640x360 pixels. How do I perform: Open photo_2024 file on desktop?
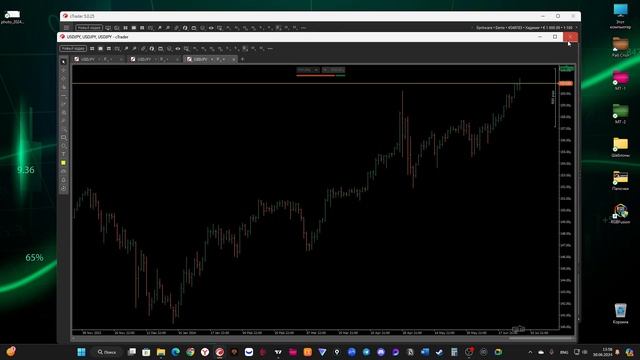[x=12, y=17]
